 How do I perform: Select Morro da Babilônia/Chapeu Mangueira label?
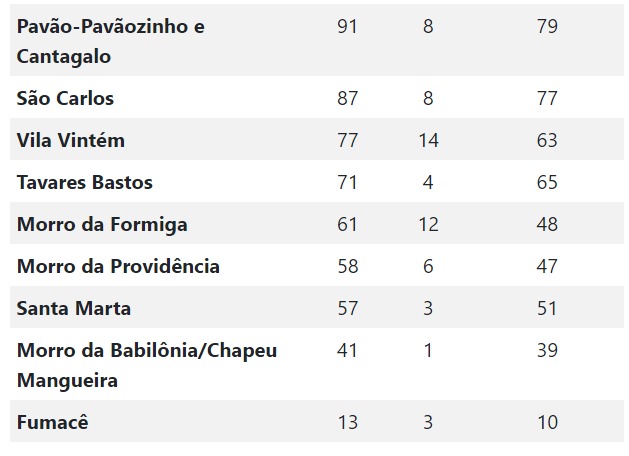tap(147, 365)
